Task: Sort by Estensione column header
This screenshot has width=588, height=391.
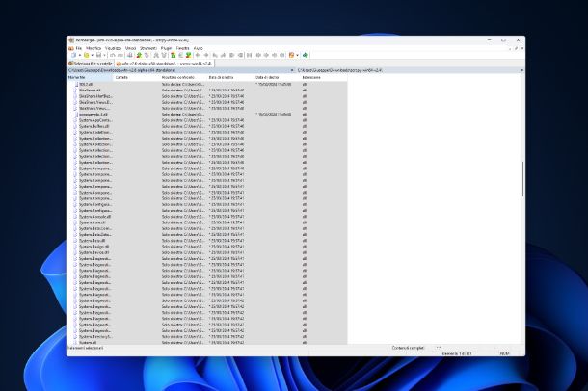Action: [x=324, y=77]
